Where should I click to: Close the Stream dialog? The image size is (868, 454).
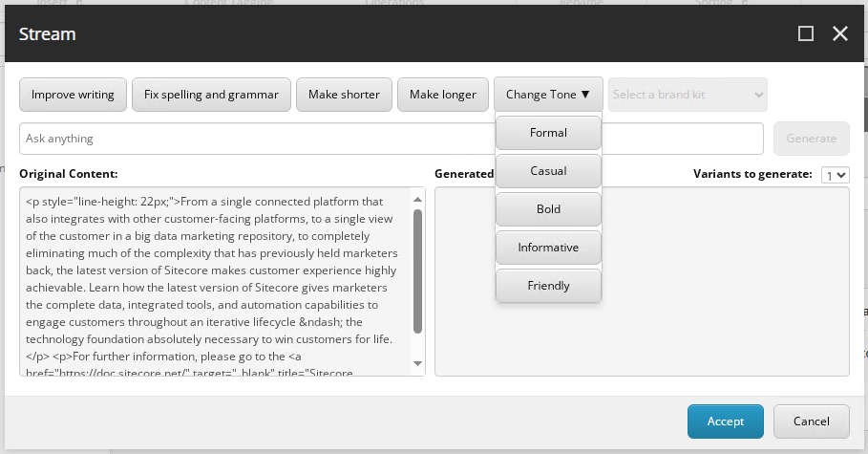(839, 33)
